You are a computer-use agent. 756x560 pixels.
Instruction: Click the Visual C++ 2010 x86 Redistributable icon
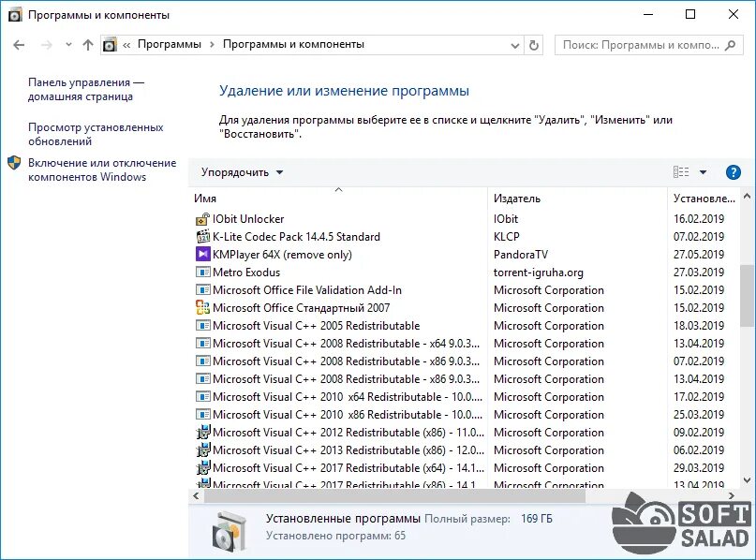coord(203,415)
